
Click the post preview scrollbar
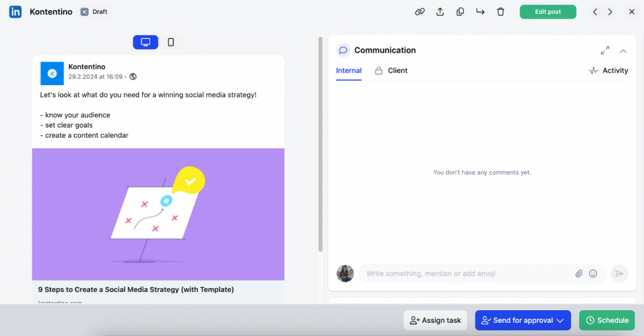pos(320,144)
